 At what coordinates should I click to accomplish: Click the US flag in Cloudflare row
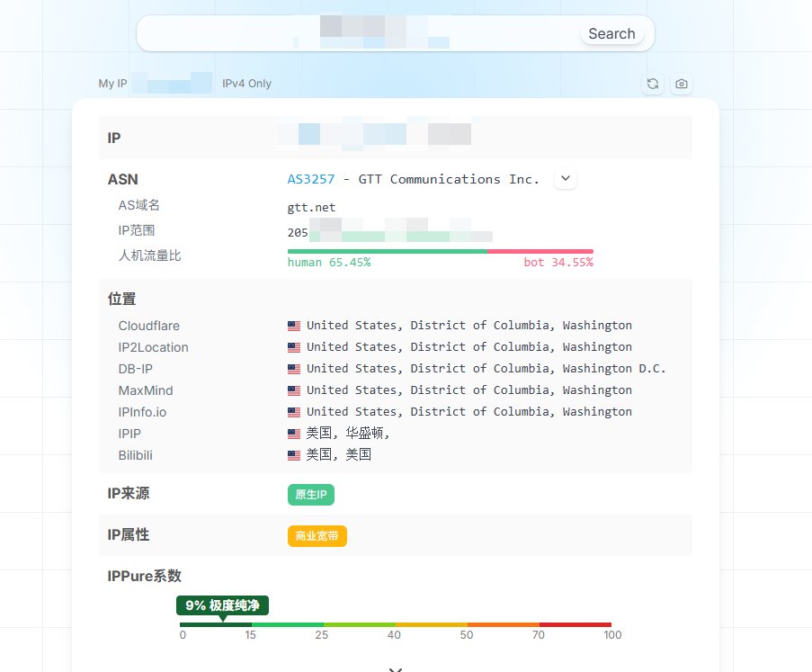click(x=294, y=326)
